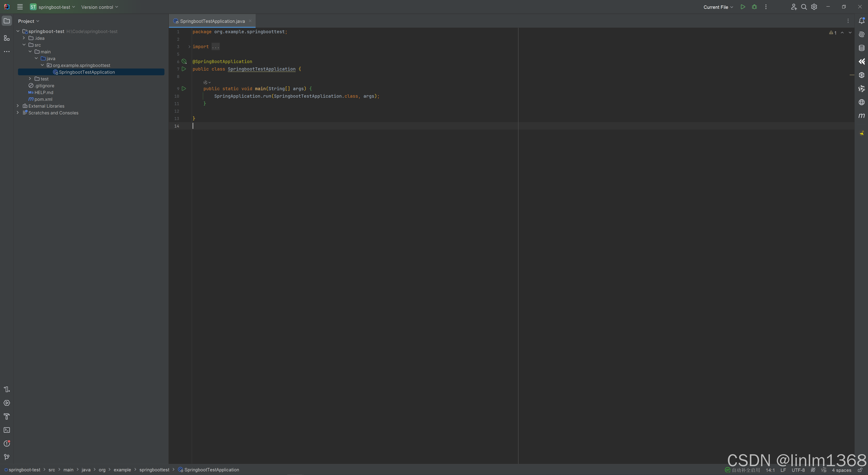Start debugging with the Debug bug icon
The height and width of the screenshot is (475, 868).
[755, 7]
